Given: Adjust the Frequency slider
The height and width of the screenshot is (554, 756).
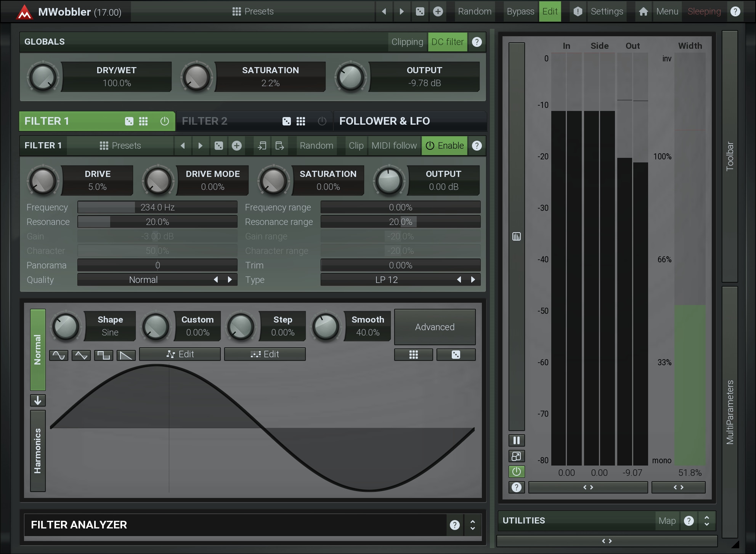Looking at the screenshot, I should [x=157, y=207].
